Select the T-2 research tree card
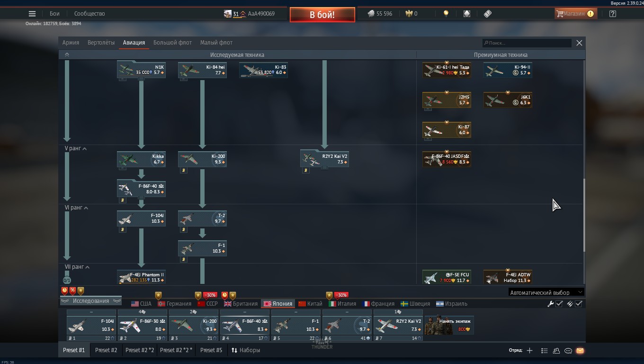This screenshot has width=644, height=364. coord(202,218)
